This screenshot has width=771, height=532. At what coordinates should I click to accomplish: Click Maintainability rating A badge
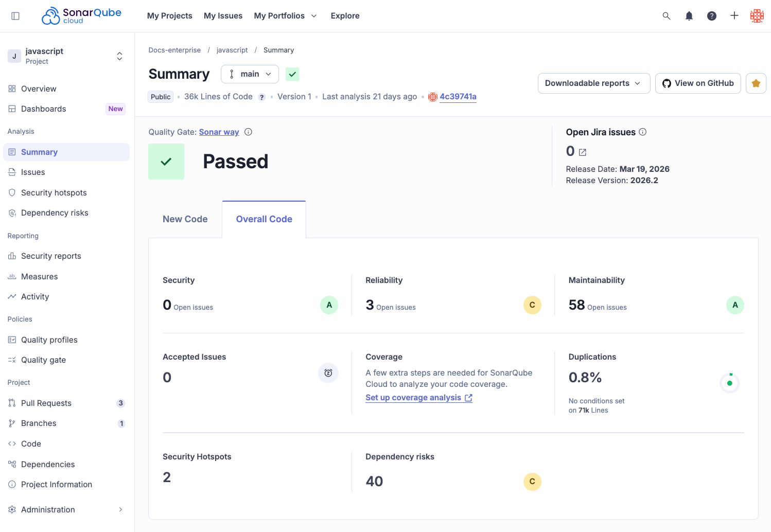tap(735, 305)
